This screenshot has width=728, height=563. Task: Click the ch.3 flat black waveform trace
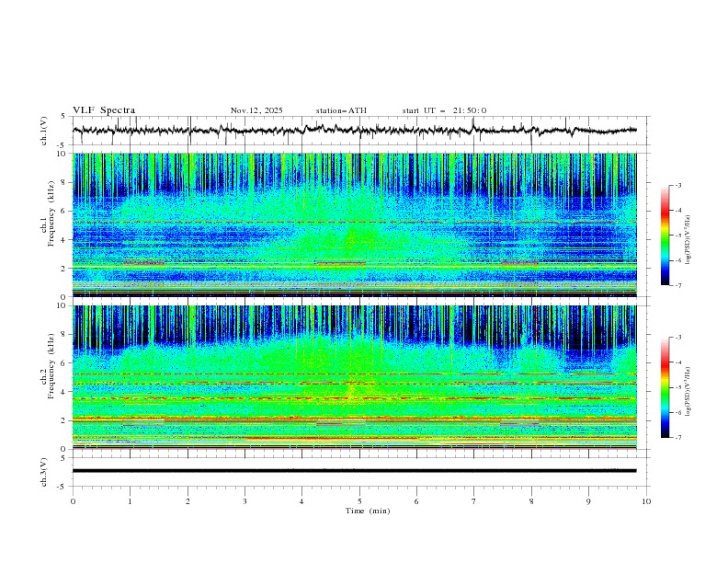pos(355,471)
